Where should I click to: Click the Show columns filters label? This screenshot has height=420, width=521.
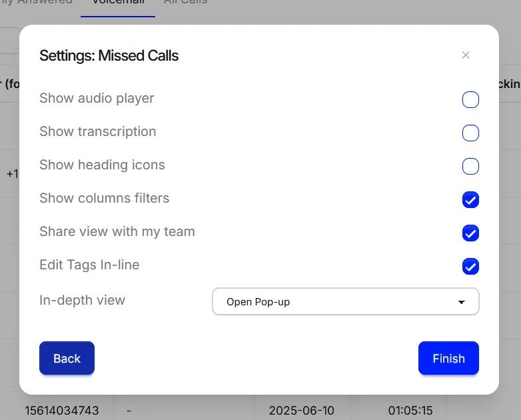tap(105, 198)
